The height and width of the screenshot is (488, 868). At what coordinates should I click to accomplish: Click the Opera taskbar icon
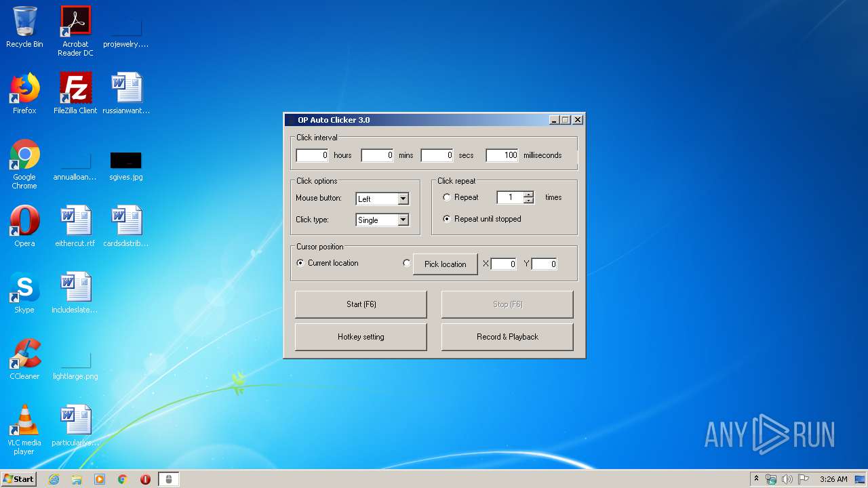pos(145,479)
